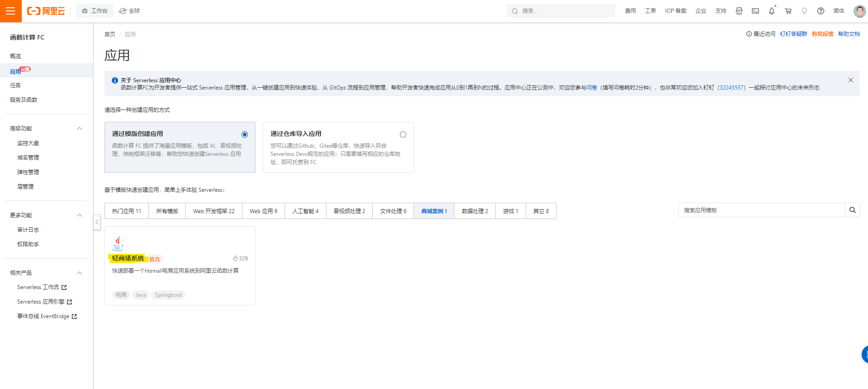Open the 问卷 survey link in banner
The height and width of the screenshot is (389, 868).
592,88
